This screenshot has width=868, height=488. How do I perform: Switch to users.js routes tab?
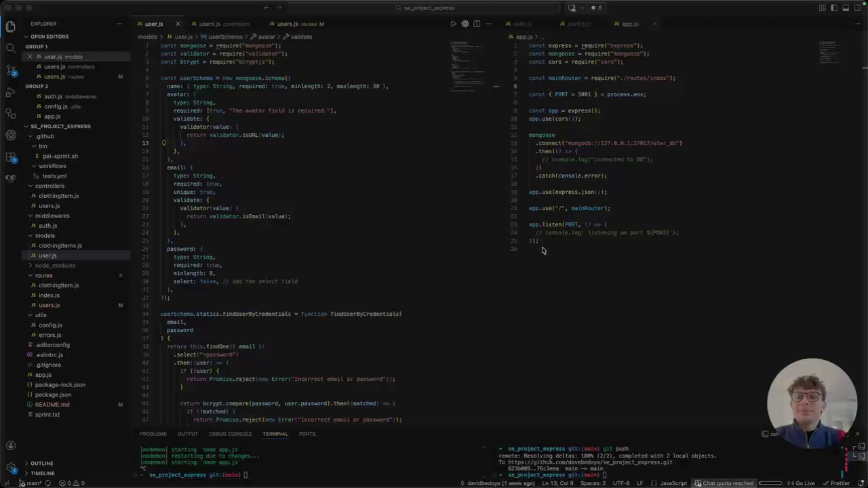coord(296,24)
